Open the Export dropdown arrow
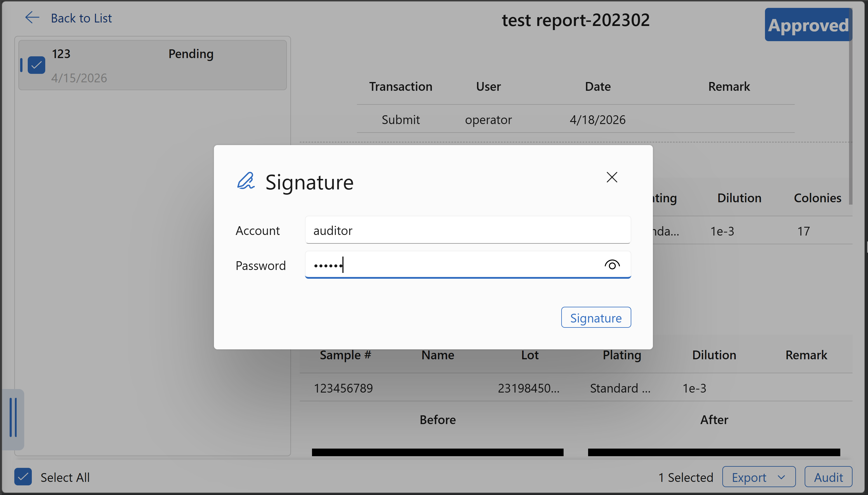The image size is (868, 495). point(781,477)
